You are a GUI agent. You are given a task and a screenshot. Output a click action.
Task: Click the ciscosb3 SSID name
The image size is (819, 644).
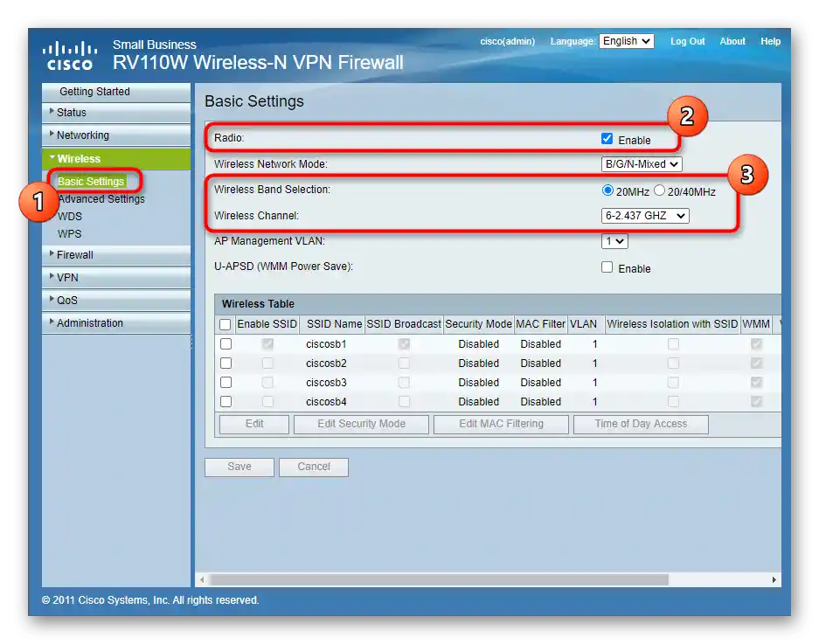(326, 383)
